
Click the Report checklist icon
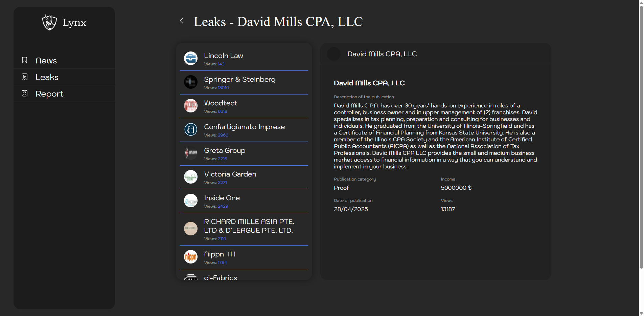pyautogui.click(x=25, y=93)
